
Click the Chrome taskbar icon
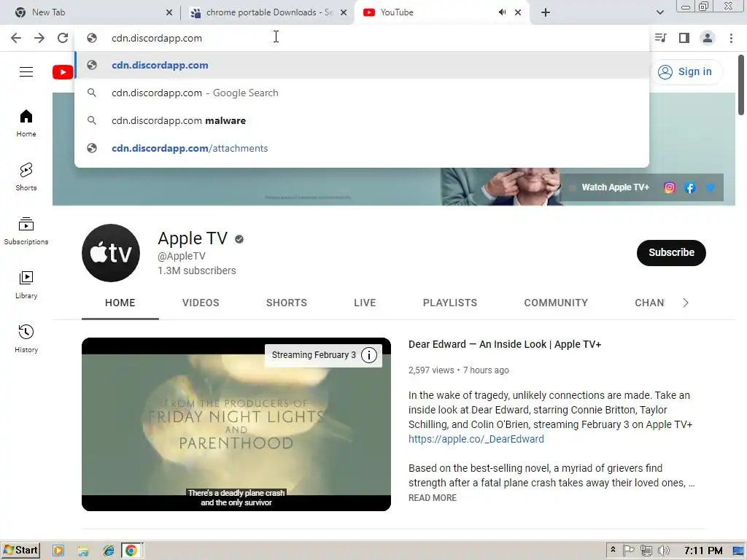click(x=131, y=551)
